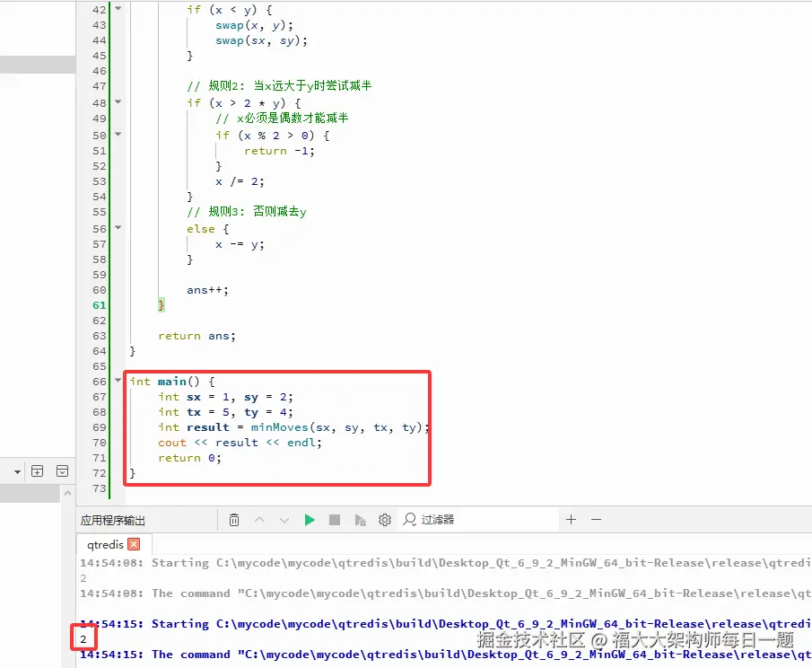Viewport: 812px width, 668px height.
Task: Click line number 47 in the gutter
Action: pyautogui.click(x=100, y=86)
